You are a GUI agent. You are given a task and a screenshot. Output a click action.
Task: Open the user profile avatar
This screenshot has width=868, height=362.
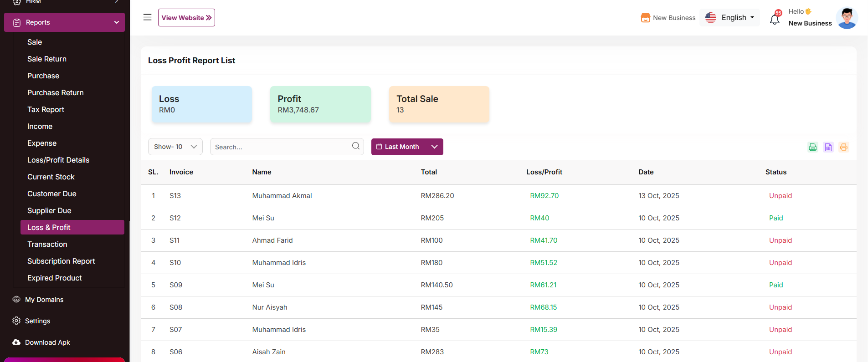click(x=847, y=18)
